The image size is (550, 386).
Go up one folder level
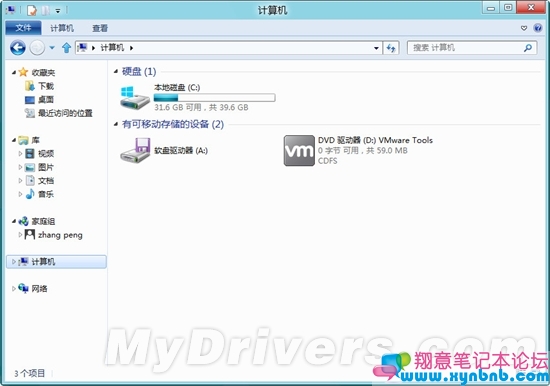[x=66, y=48]
